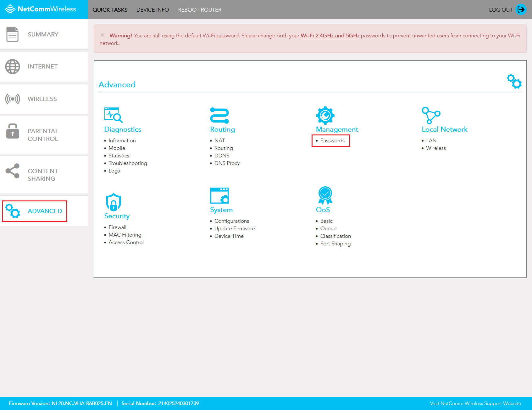Open the Quick Tasks menu
This screenshot has height=410, width=532.
110,9
